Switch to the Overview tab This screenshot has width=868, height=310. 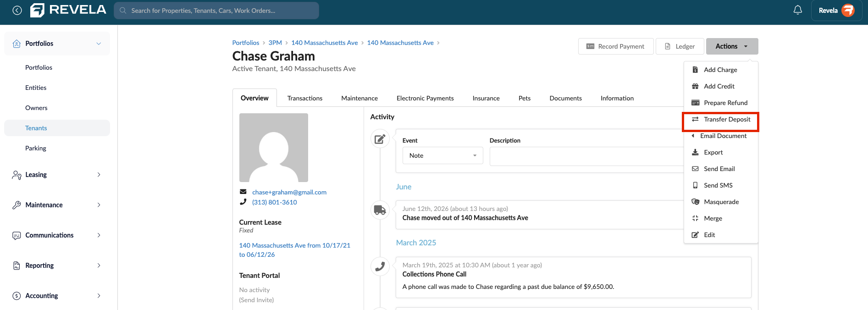click(254, 98)
